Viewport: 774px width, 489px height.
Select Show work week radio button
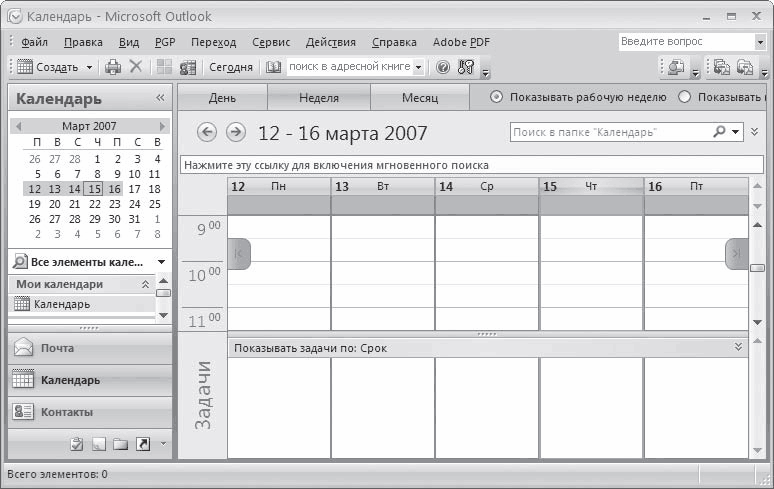(496, 97)
